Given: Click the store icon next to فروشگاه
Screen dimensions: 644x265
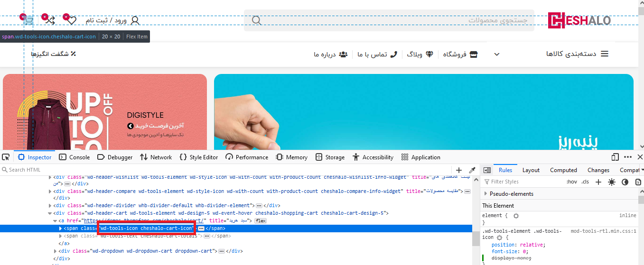Looking at the screenshot, I should pos(473,54).
